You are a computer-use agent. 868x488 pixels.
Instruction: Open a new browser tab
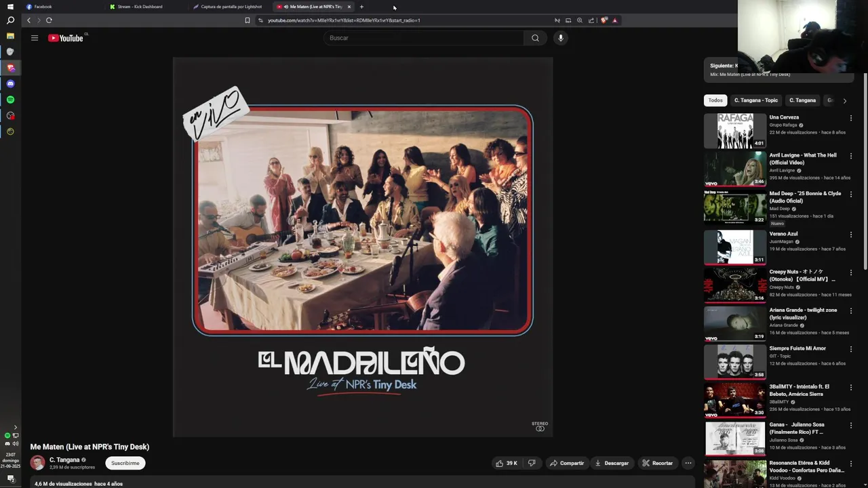click(x=361, y=7)
